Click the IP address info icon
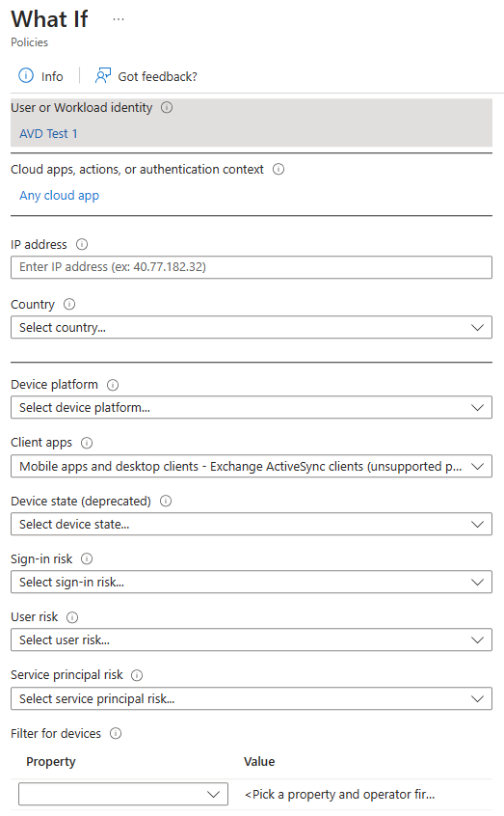The width and height of the screenshot is (504, 816). click(x=82, y=244)
